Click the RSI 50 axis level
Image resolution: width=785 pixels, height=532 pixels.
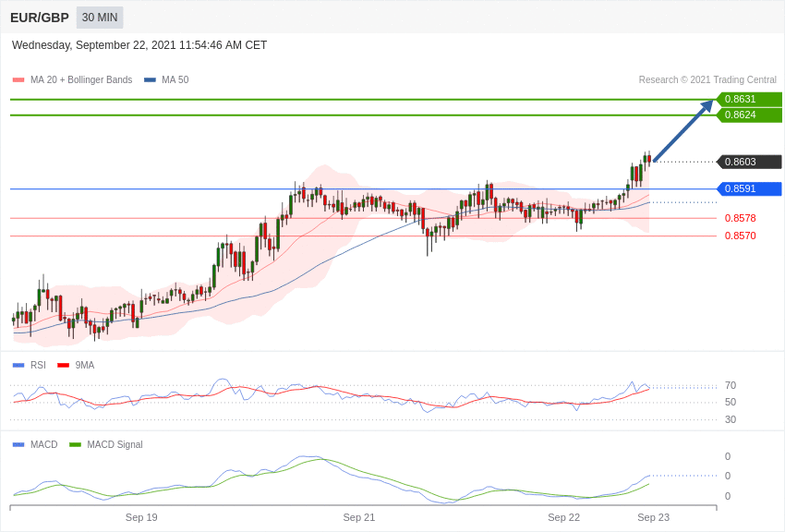click(x=731, y=402)
